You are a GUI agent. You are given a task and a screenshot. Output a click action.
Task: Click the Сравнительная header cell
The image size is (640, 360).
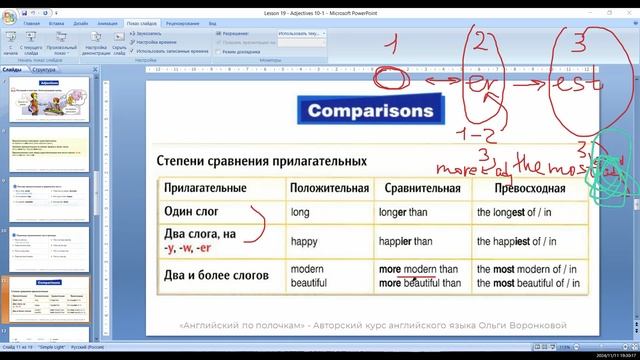tap(422, 188)
